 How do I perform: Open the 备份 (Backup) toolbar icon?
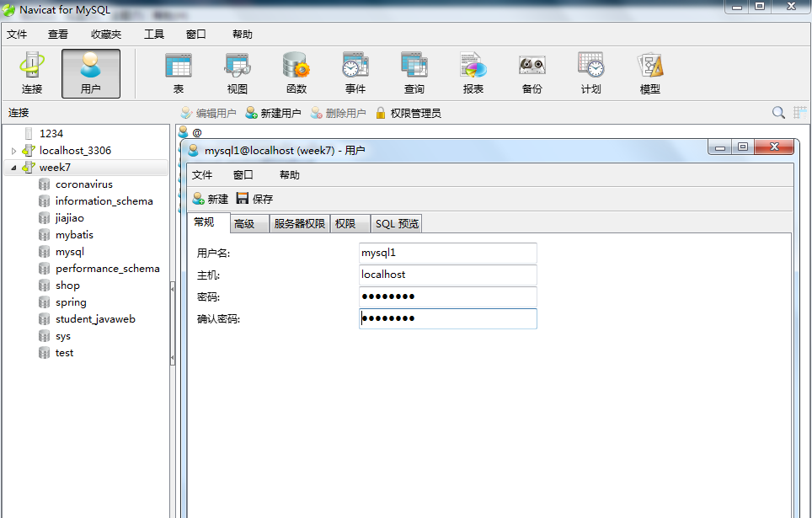pyautogui.click(x=532, y=73)
